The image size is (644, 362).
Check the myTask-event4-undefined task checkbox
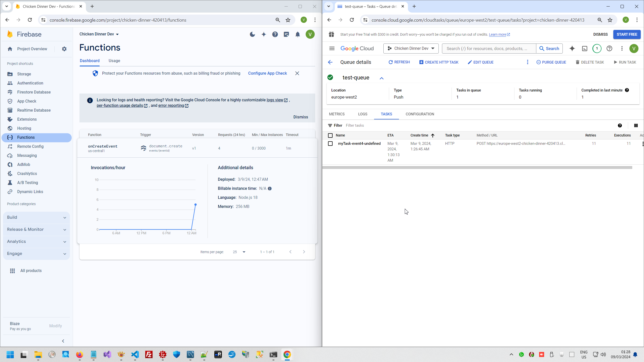pos(330,144)
